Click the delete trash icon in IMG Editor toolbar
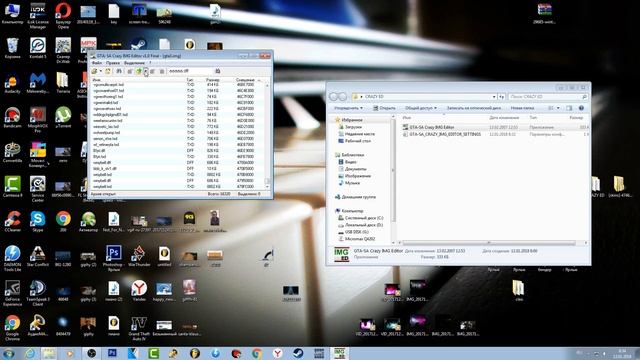This screenshot has width=640, height=360. (x=162, y=71)
